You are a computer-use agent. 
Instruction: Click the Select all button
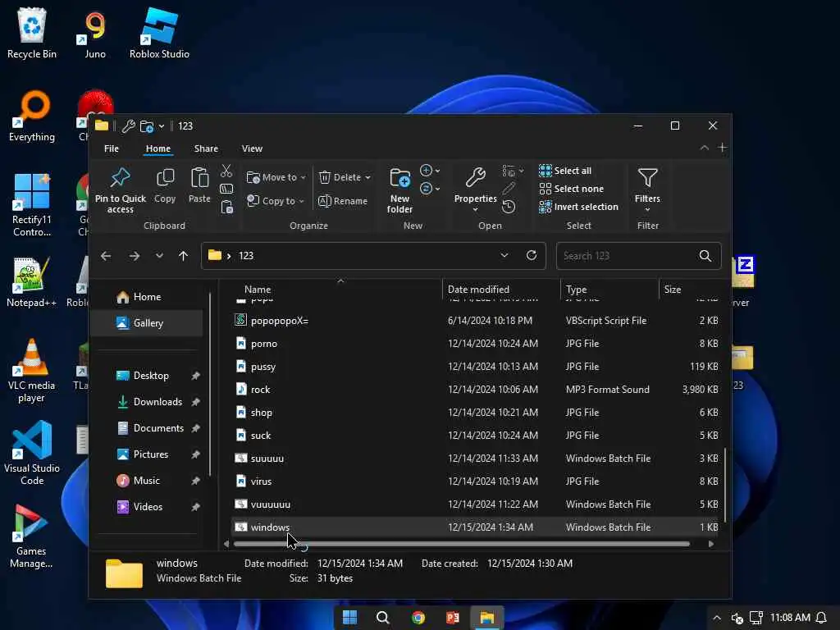[565, 171]
